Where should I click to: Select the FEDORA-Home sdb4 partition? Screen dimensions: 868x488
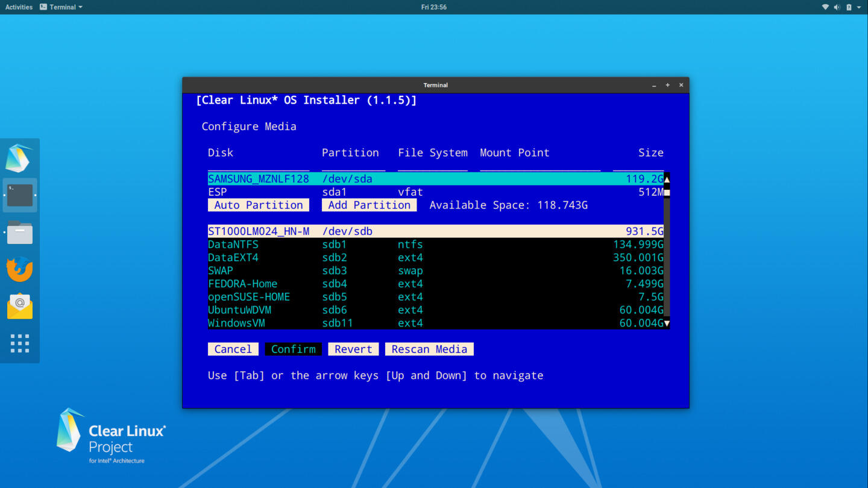tap(435, 284)
